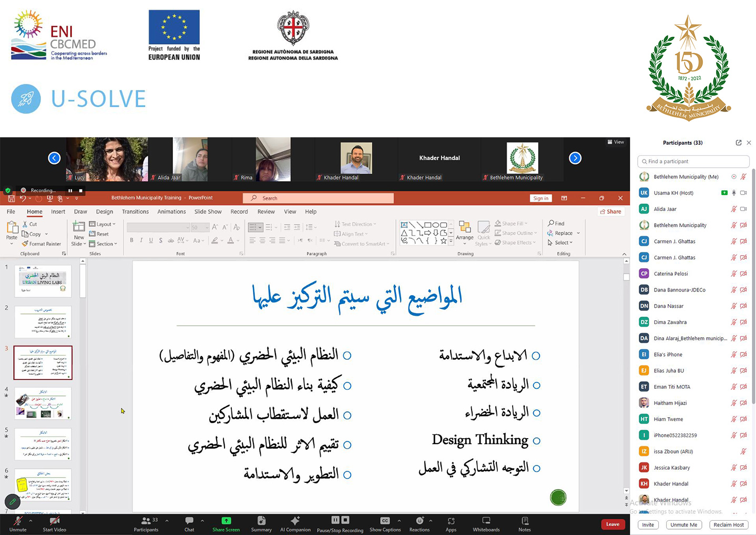The image size is (756, 535).
Task: Switch to the Animations ribbon tab
Action: tap(171, 211)
